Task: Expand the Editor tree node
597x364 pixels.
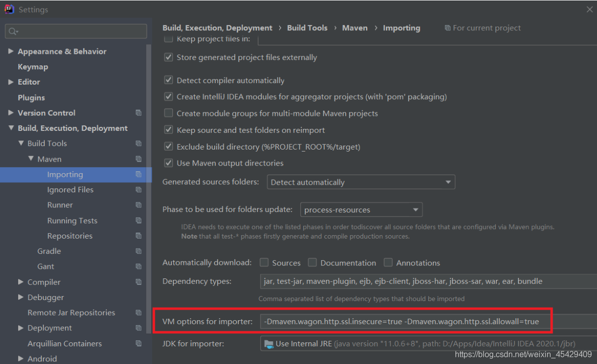Action: (11, 82)
